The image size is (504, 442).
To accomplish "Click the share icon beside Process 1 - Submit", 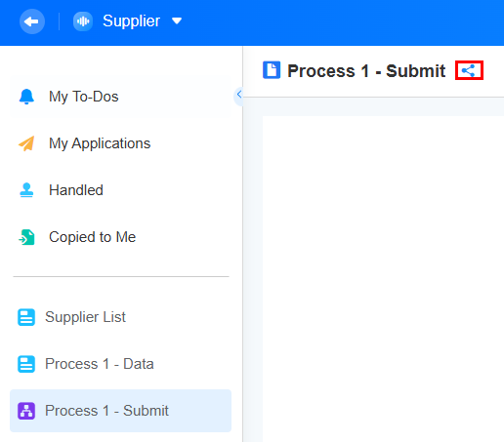I will pos(469,70).
